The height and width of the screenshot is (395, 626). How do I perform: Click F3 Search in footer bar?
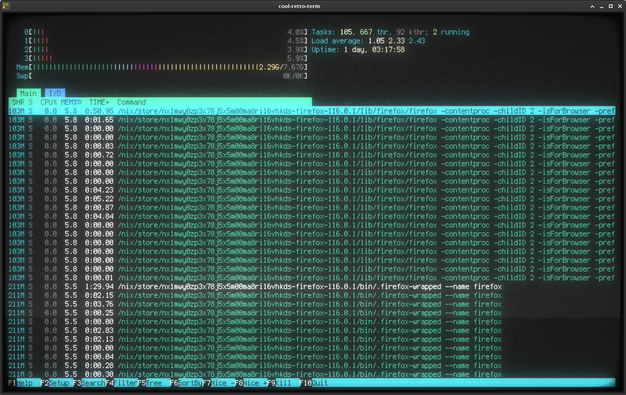89,383
